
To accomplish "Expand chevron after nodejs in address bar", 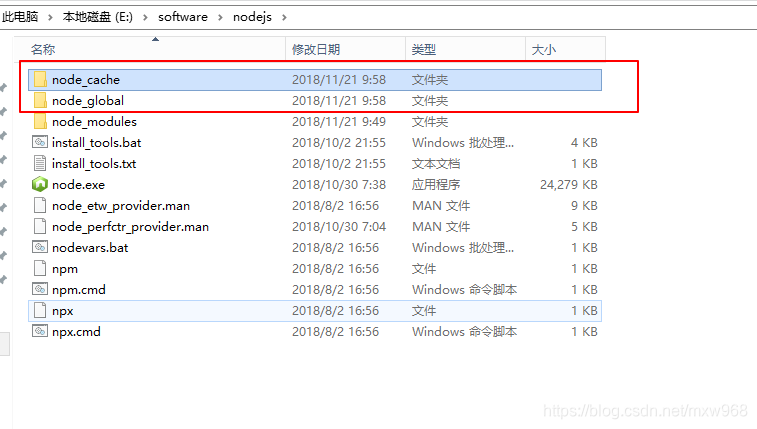I will click(x=284, y=17).
